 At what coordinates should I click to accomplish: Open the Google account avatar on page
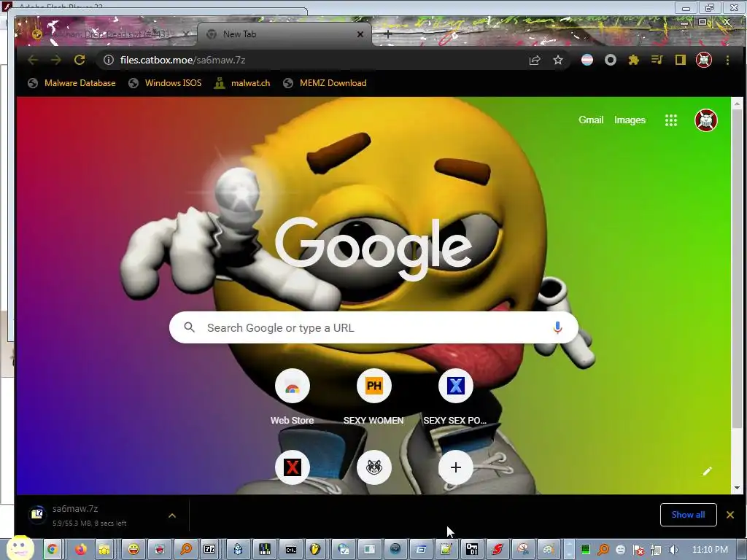pos(705,120)
